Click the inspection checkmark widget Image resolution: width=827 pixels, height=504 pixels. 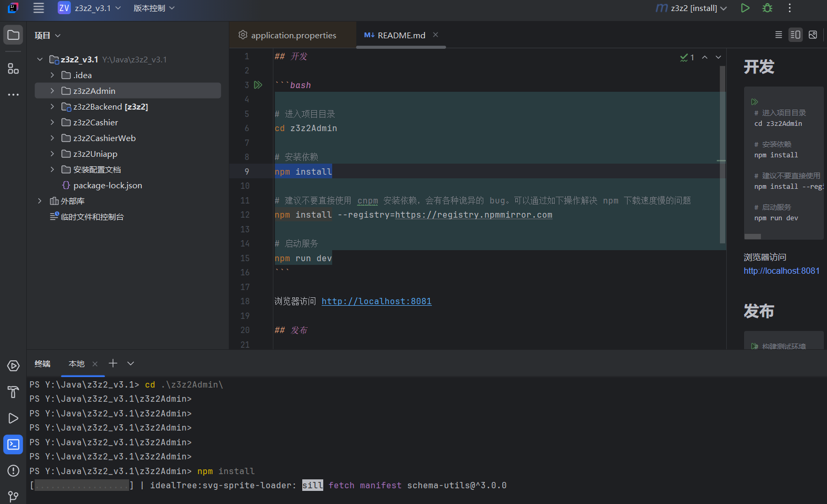coord(687,58)
